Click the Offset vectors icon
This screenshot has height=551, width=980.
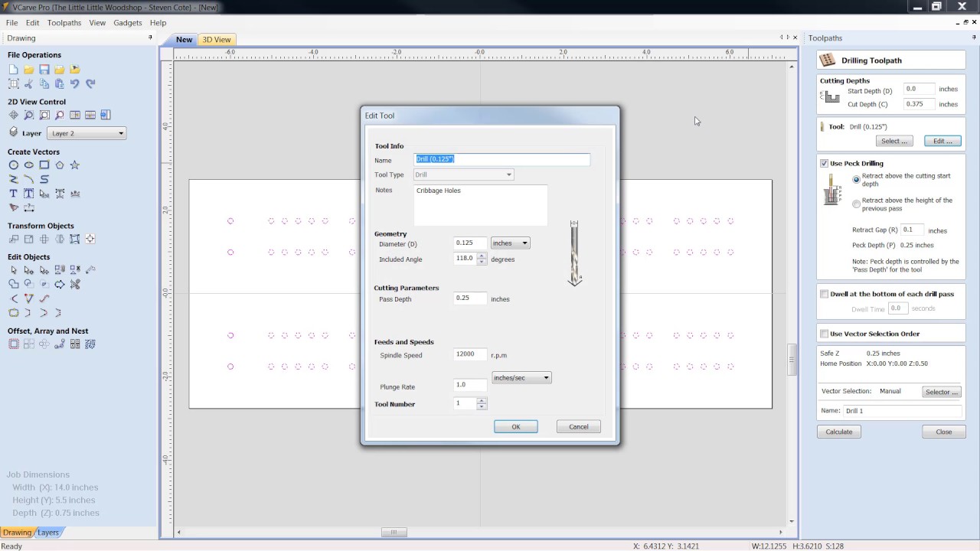point(13,344)
